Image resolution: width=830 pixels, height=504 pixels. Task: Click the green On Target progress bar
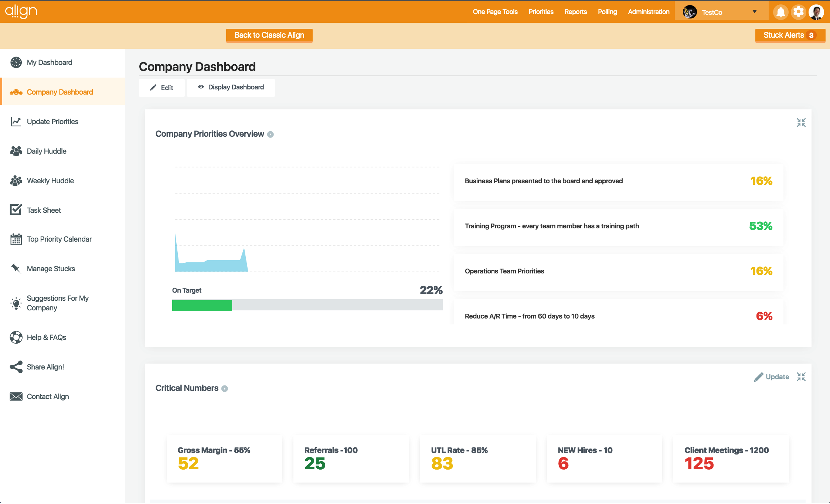202,306
